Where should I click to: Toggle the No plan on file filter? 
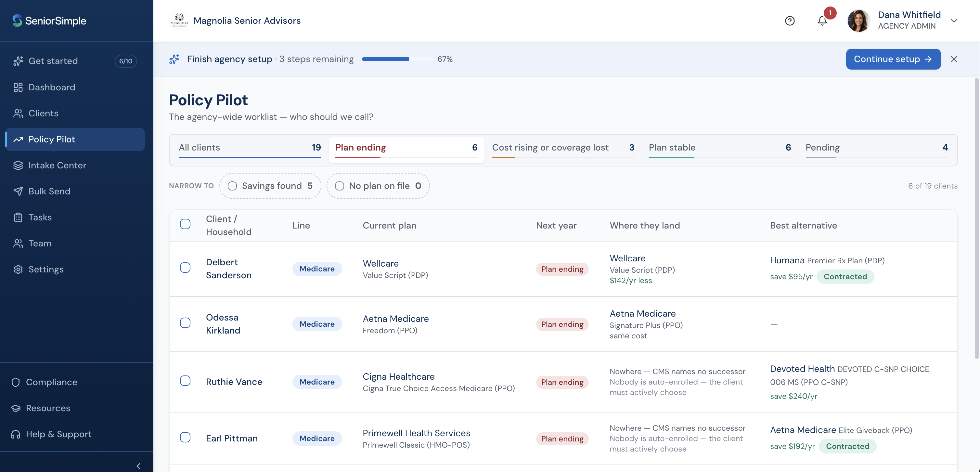378,186
